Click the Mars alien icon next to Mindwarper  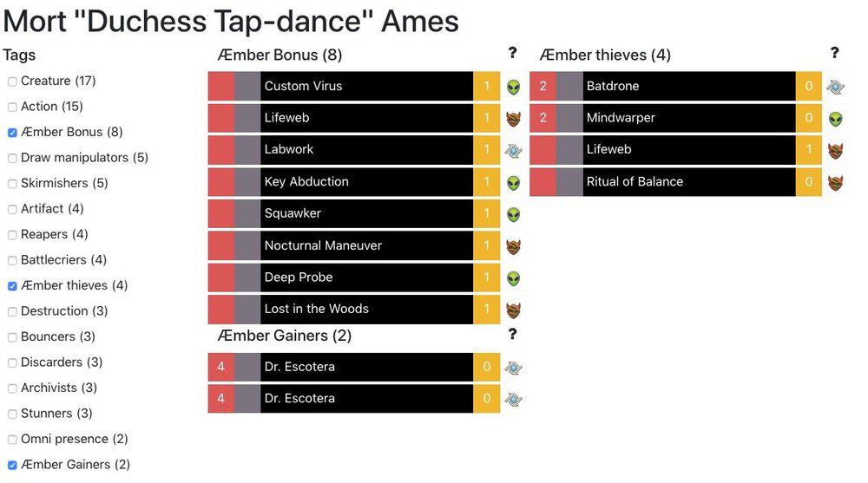click(835, 119)
